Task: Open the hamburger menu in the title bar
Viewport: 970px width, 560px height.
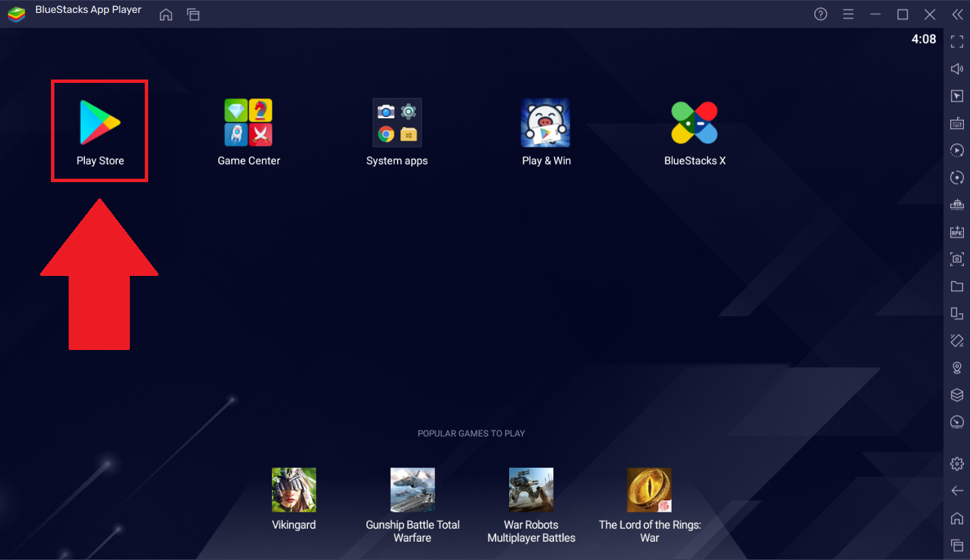Action: (848, 14)
